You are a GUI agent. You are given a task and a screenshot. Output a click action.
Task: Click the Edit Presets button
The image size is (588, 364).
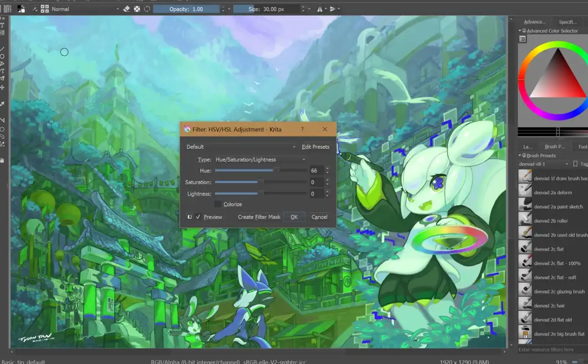click(x=316, y=147)
